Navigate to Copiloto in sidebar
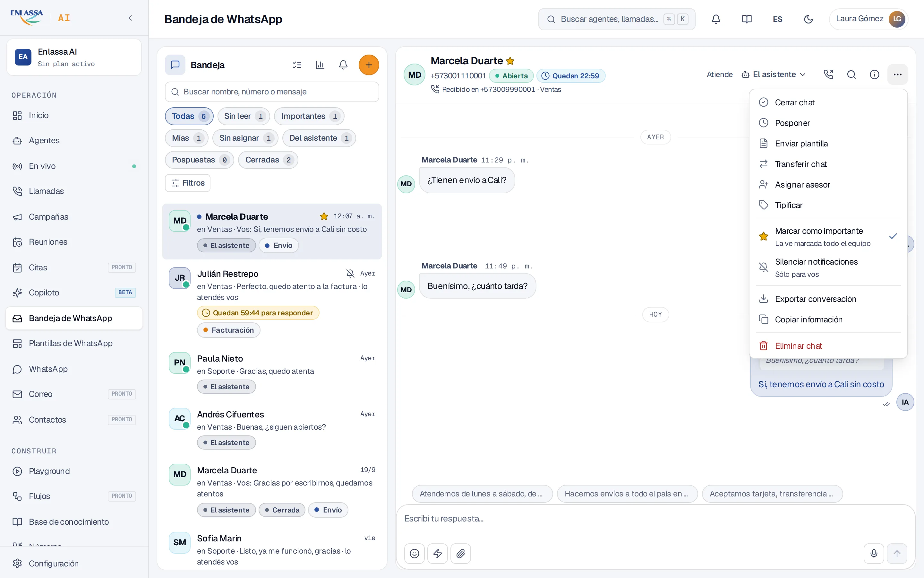 [74, 293]
